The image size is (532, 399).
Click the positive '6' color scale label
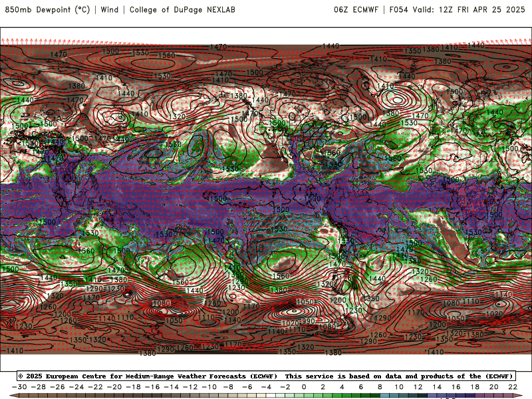(361, 387)
